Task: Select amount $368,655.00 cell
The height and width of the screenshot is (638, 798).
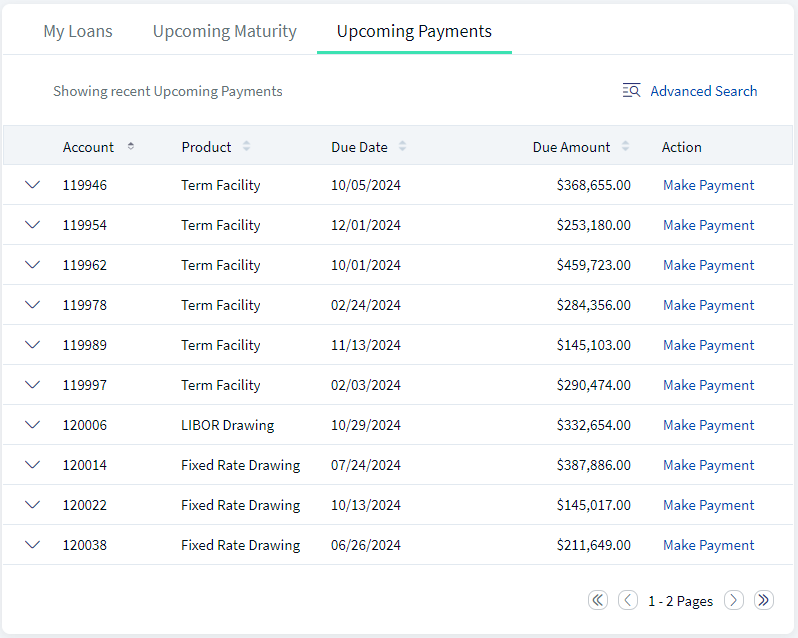Action: (x=593, y=185)
